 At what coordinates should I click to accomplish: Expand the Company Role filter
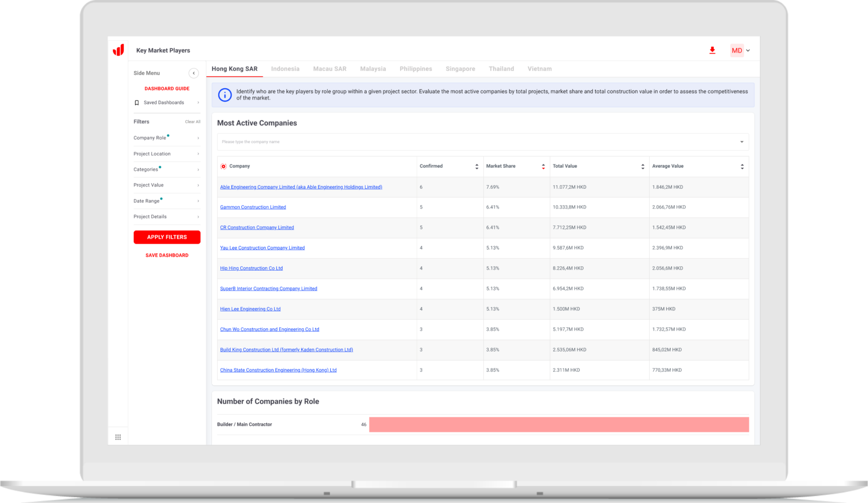(167, 137)
